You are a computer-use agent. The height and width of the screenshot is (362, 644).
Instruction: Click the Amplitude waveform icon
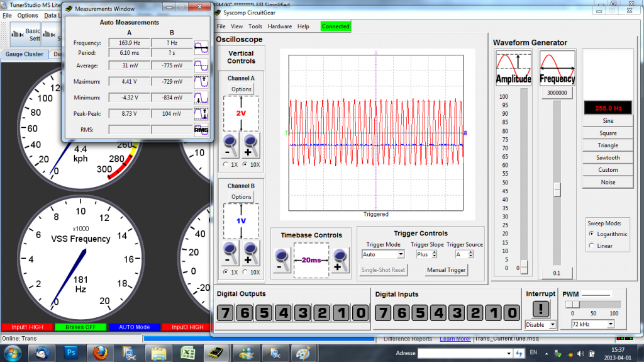click(x=513, y=68)
